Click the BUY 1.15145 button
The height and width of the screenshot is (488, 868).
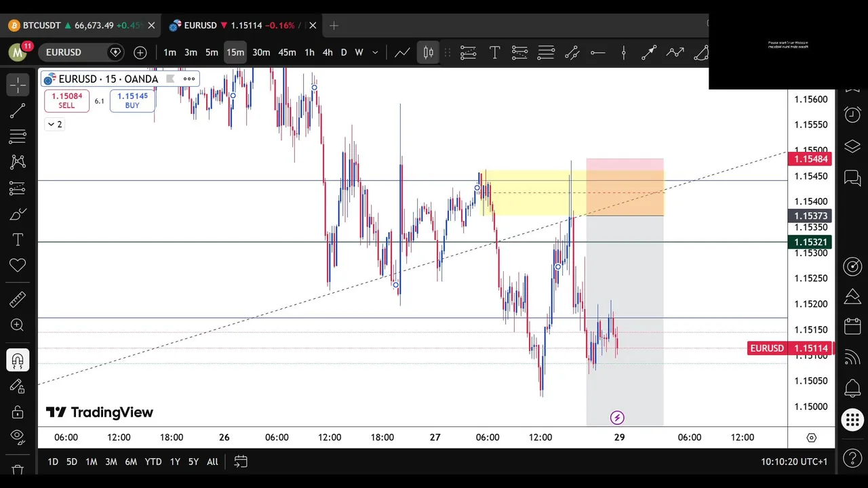[132, 100]
